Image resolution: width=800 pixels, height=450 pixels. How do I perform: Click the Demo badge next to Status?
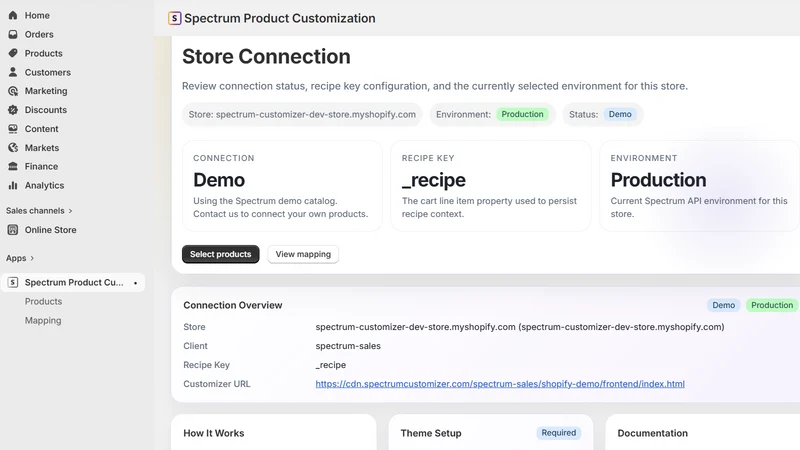pyautogui.click(x=620, y=114)
